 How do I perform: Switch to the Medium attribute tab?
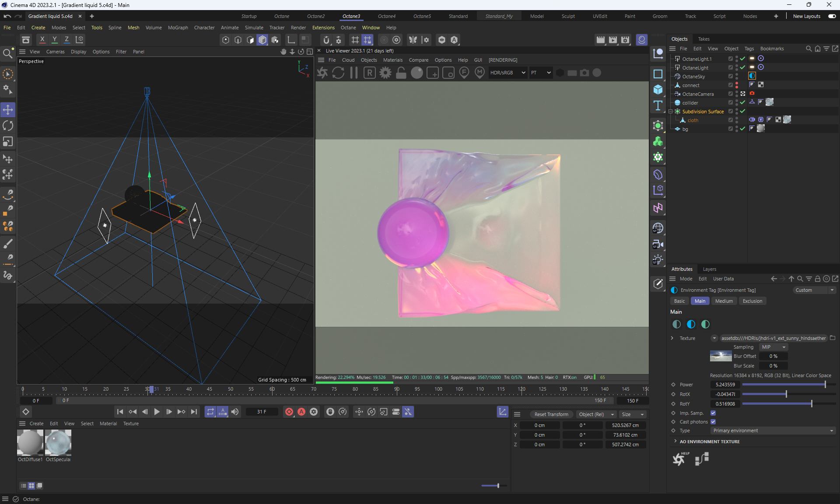[724, 301]
